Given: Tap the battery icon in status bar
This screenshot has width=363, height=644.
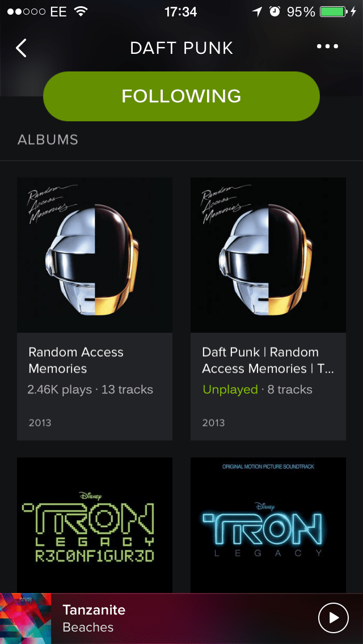Looking at the screenshot, I should pyautogui.click(x=334, y=12).
